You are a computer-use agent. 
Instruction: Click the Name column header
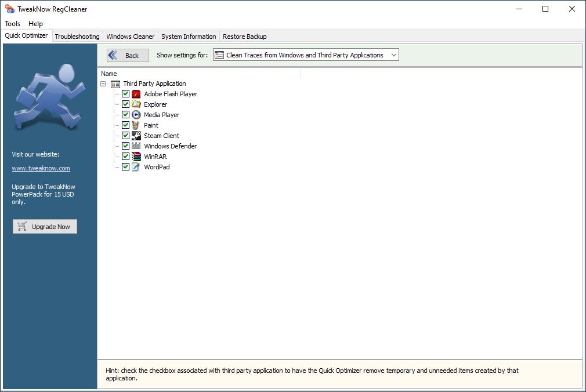[x=200, y=74]
